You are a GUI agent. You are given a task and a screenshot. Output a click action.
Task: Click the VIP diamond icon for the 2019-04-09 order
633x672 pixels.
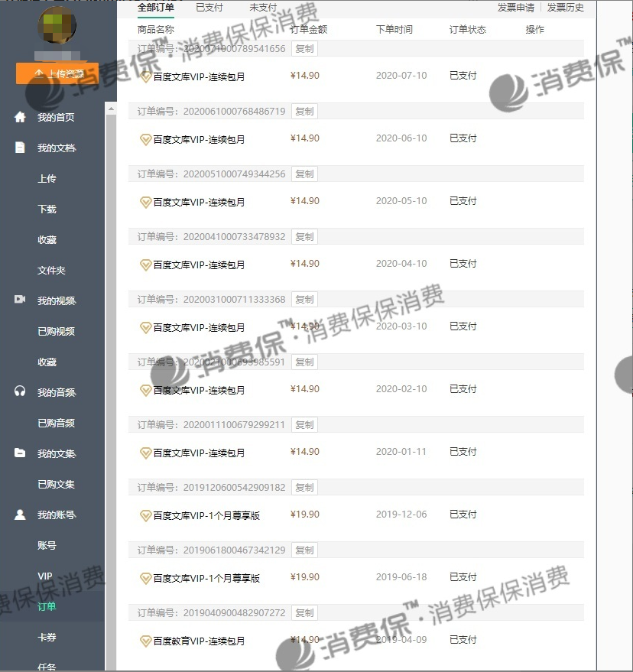coord(146,641)
